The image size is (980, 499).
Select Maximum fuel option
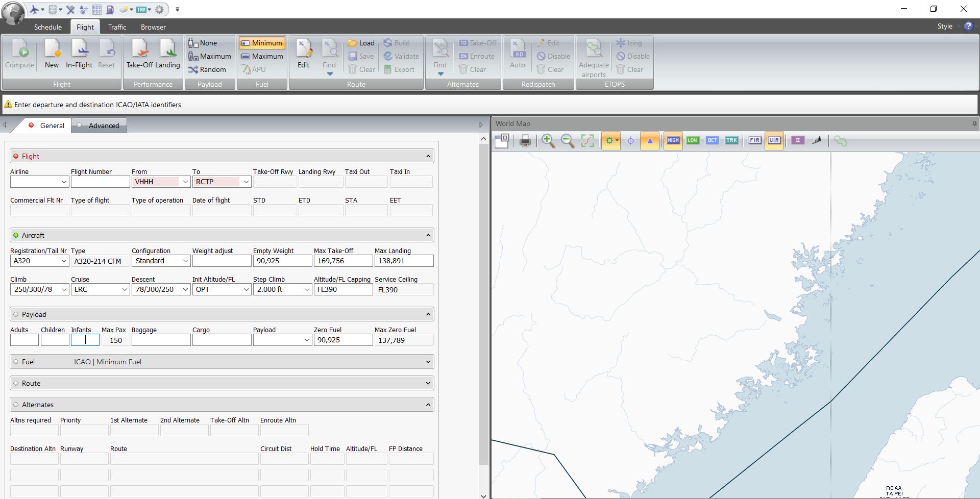pyautogui.click(x=262, y=56)
